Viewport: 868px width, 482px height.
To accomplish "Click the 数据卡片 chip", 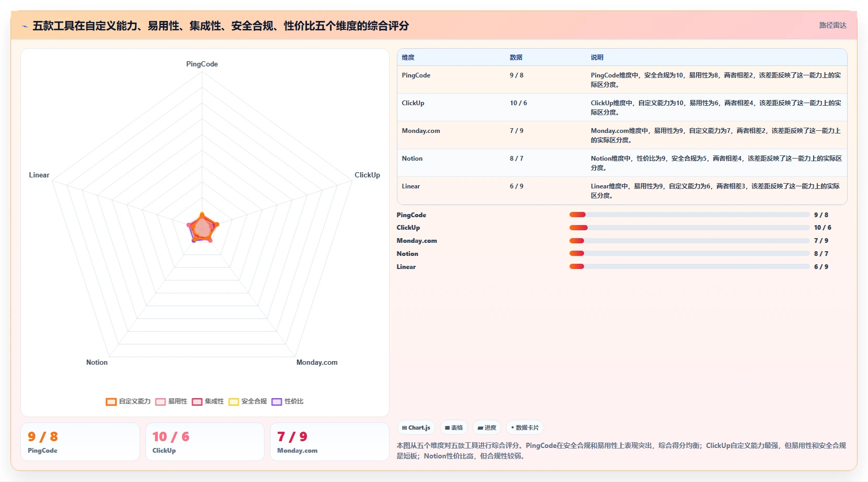I will pyautogui.click(x=524, y=428).
